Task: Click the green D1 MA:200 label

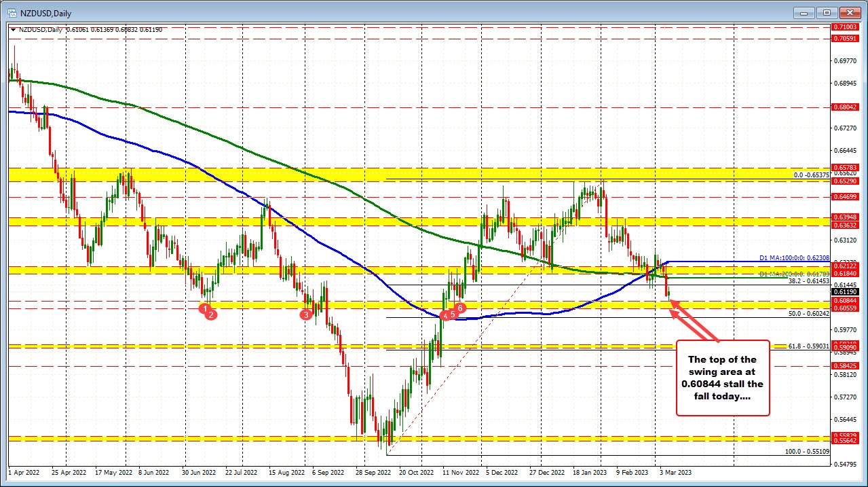Action: click(x=795, y=274)
